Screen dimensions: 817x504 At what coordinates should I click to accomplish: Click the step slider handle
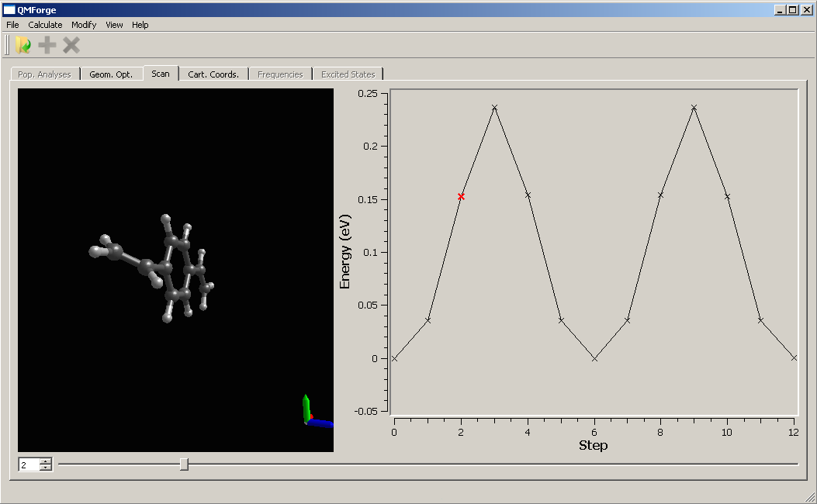tap(184, 464)
